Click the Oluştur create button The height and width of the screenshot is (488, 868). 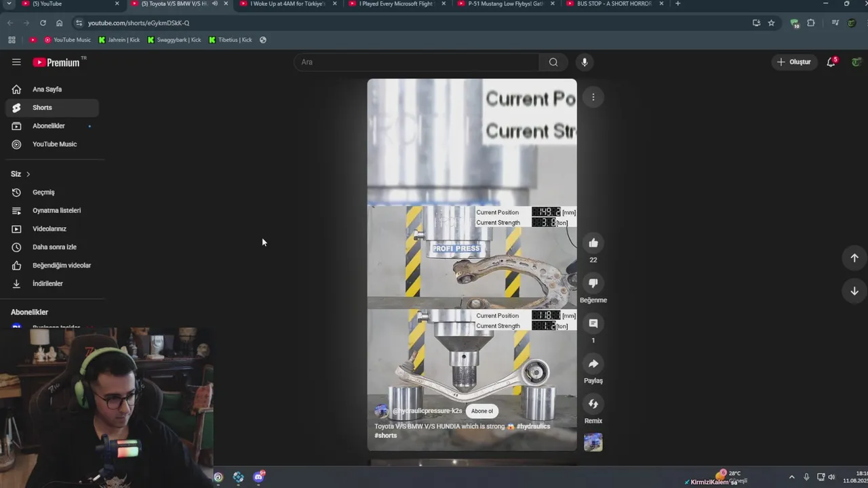(794, 62)
